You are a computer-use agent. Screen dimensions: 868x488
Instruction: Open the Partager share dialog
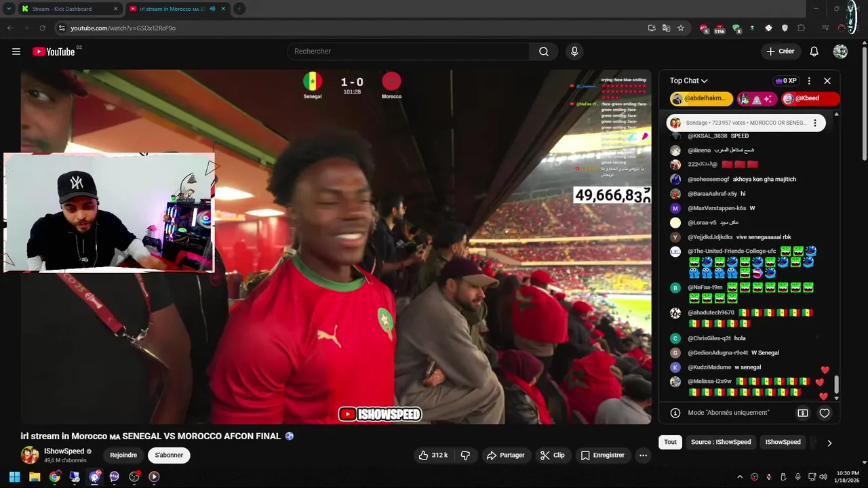tap(505, 455)
